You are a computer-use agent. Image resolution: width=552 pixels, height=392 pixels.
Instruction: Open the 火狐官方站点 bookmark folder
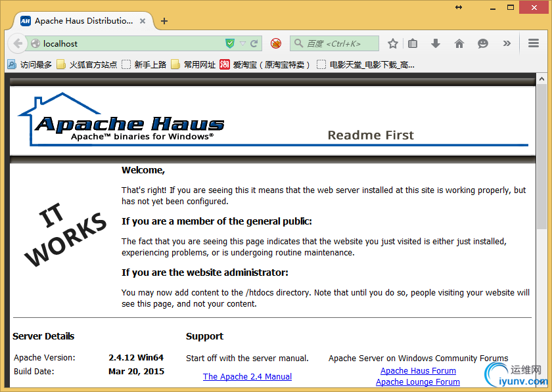click(87, 65)
